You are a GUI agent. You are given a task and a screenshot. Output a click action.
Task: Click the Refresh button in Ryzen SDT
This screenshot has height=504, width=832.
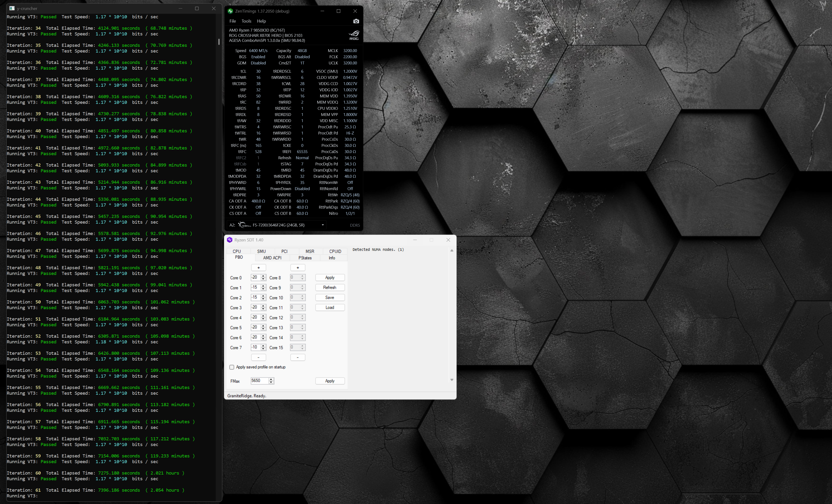(330, 287)
